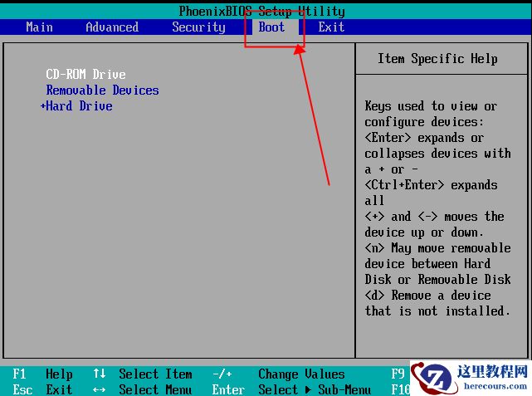
Task: Switch to the Advanced menu tab
Action: tap(112, 27)
